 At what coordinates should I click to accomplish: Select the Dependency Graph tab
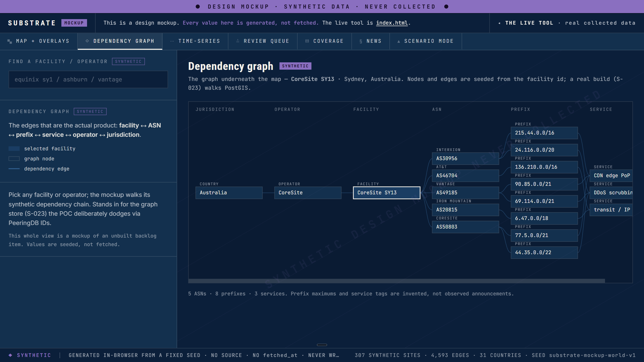point(120,41)
